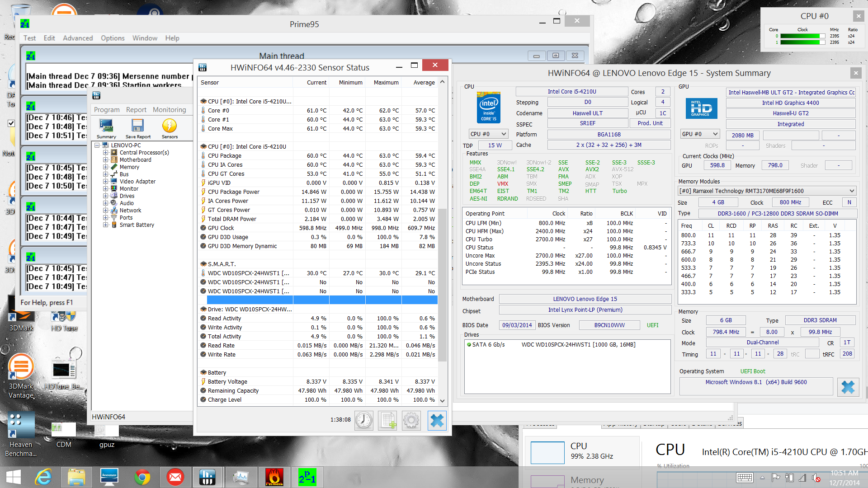Show hidden tray icons arrow
Viewport: 868px width, 488px height.
pyautogui.click(x=762, y=478)
